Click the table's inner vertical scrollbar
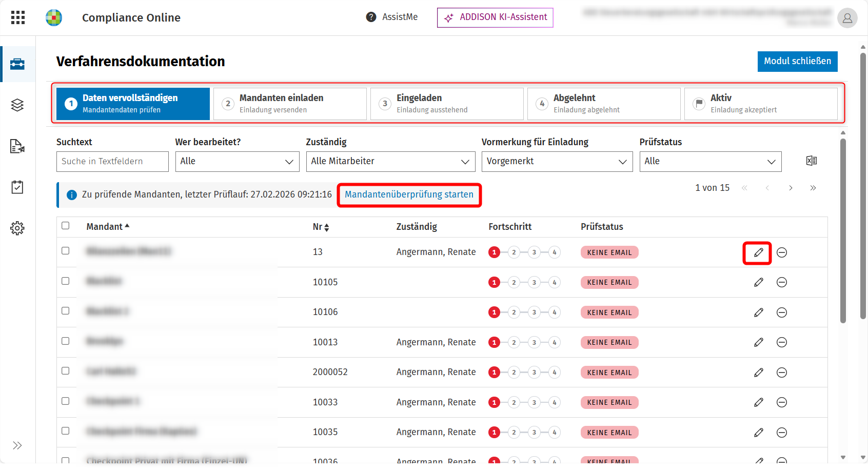The width and height of the screenshot is (868, 470). 843,231
